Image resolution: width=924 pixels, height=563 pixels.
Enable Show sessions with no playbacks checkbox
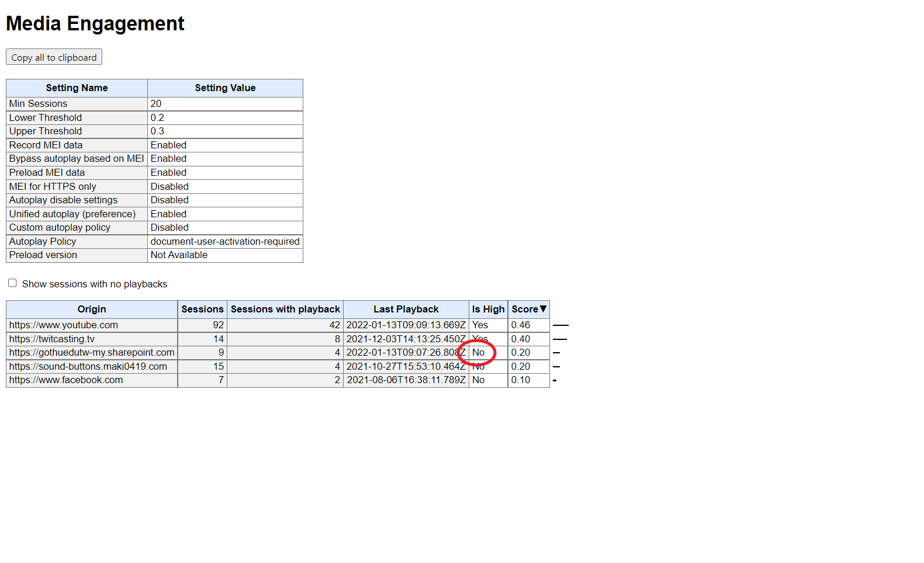click(12, 283)
